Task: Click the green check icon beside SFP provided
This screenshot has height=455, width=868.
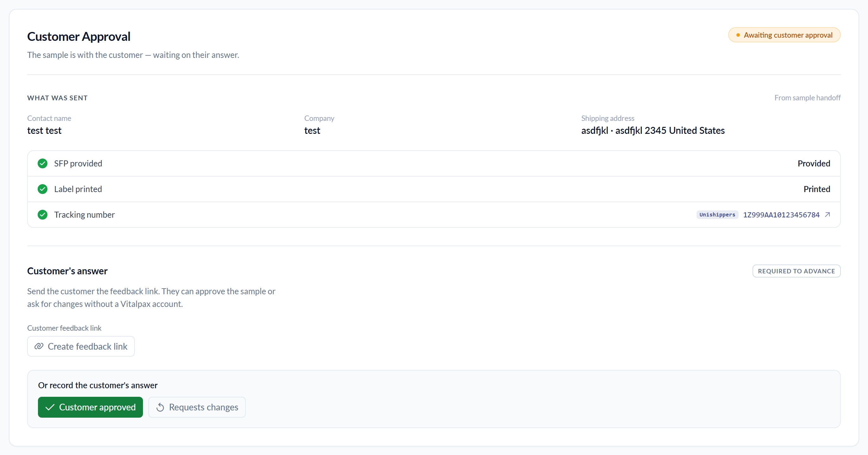Action: coord(42,164)
